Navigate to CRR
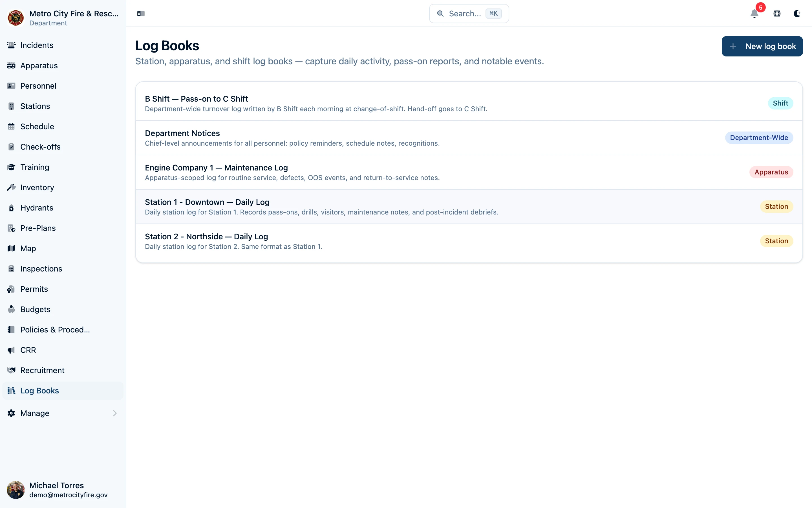Viewport: 812px width, 508px height. (63, 350)
